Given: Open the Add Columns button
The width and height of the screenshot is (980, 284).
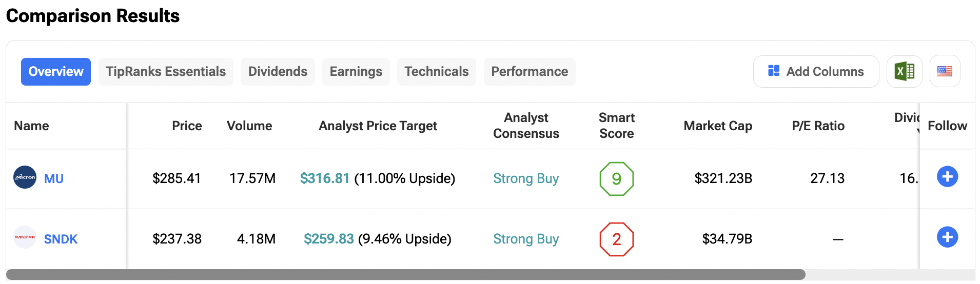Looking at the screenshot, I should pyautogui.click(x=816, y=71).
